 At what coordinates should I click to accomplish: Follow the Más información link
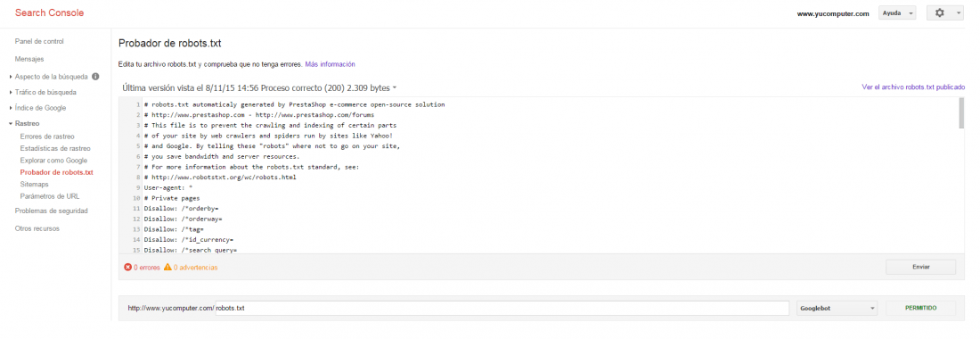330,64
